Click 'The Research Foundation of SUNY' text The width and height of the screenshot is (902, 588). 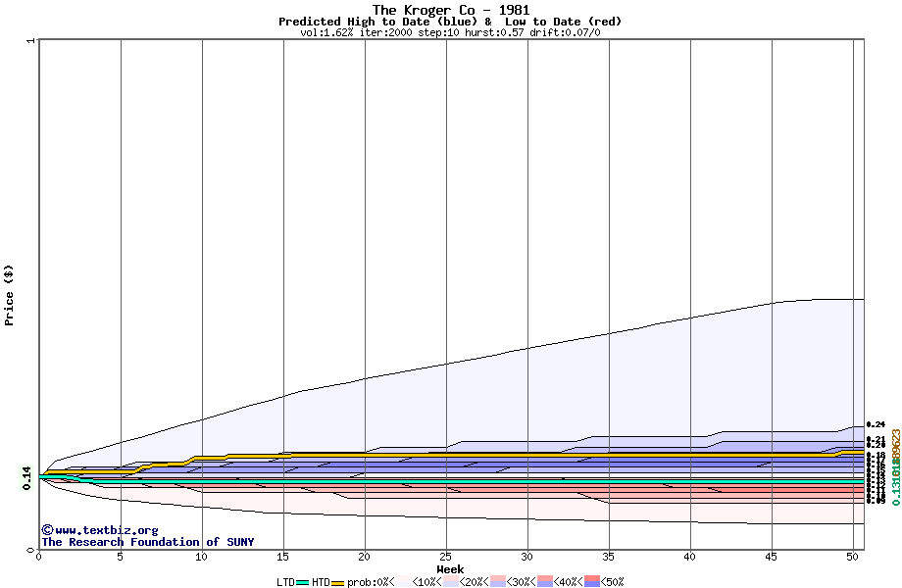tap(147, 542)
